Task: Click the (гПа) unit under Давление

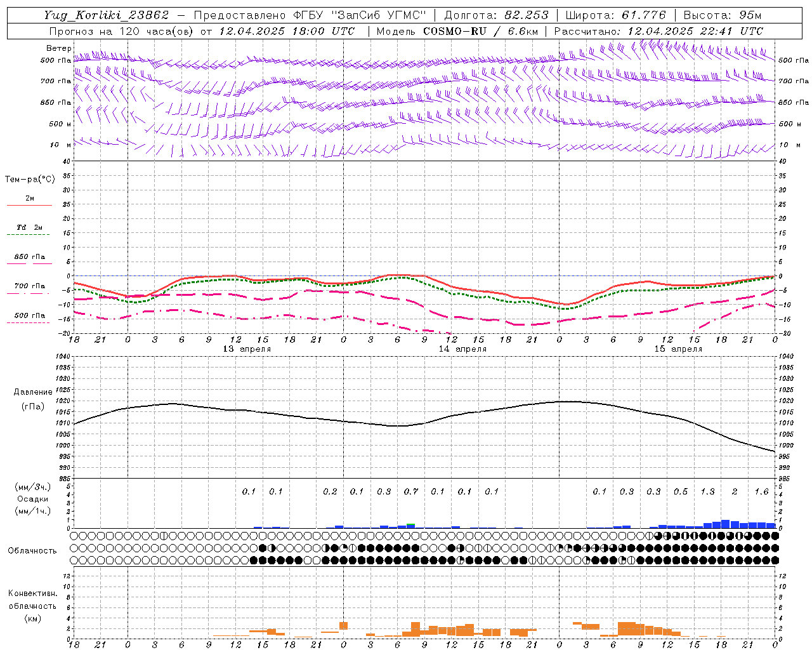Action: pos(33,406)
